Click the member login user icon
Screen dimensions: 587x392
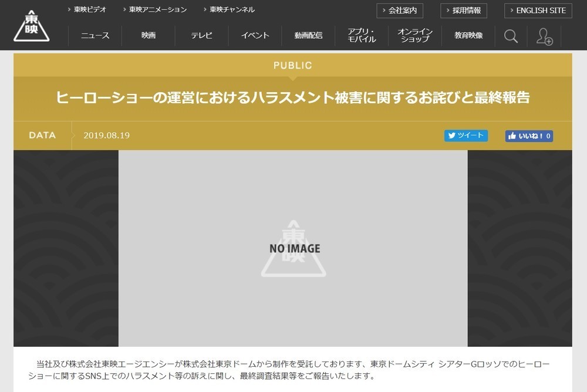click(x=544, y=36)
